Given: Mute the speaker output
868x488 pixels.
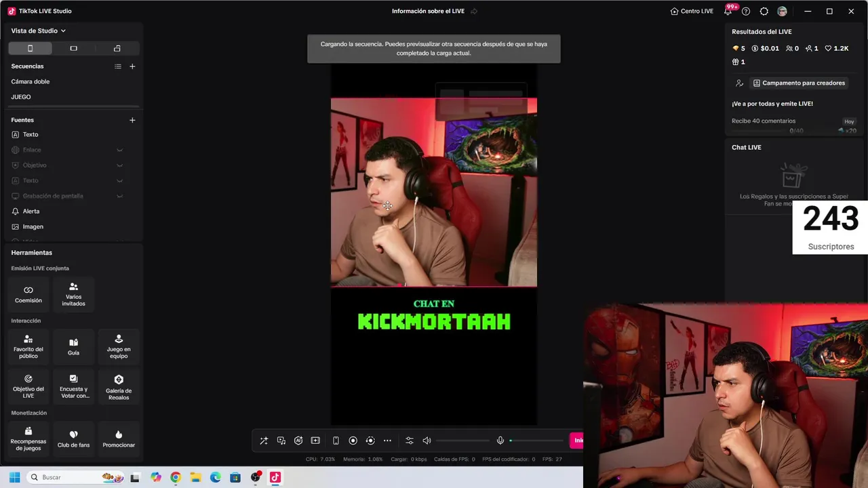Looking at the screenshot, I should coord(427,441).
